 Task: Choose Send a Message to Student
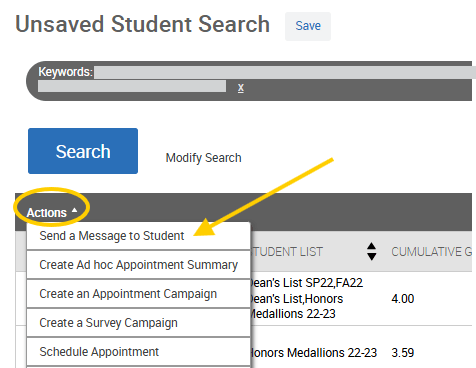tap(138, 236)
